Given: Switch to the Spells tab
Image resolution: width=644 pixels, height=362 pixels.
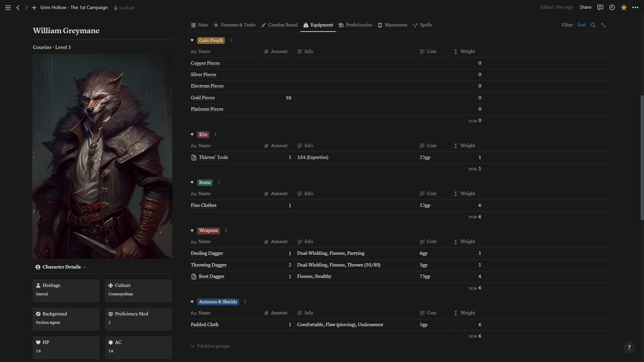Looking at the screenshot, I should tap(422, 25).
